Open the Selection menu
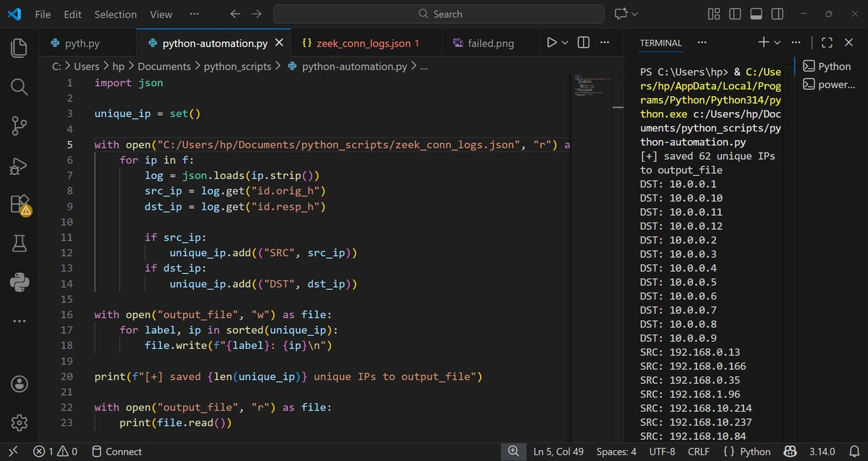 (116, 14)
